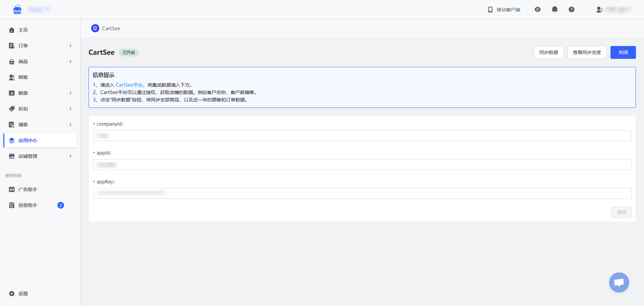Click the 信息提示 heading
Screen dimensions: 644x306
click(104, 75)
